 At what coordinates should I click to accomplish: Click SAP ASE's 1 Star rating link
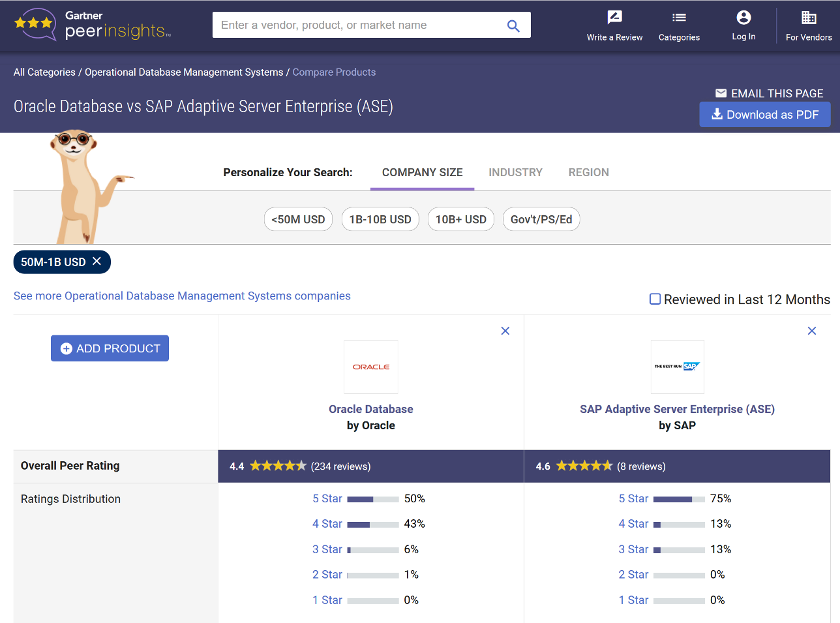634,600
